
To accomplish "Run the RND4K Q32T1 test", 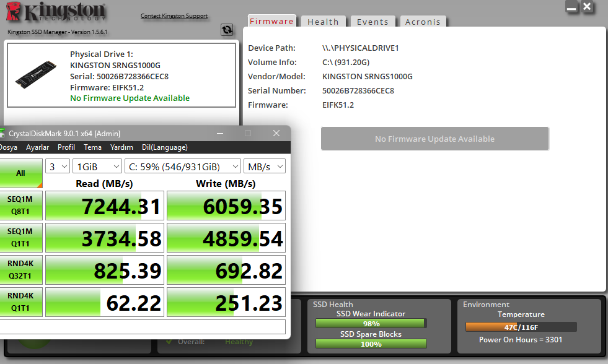I will [20, 269].
